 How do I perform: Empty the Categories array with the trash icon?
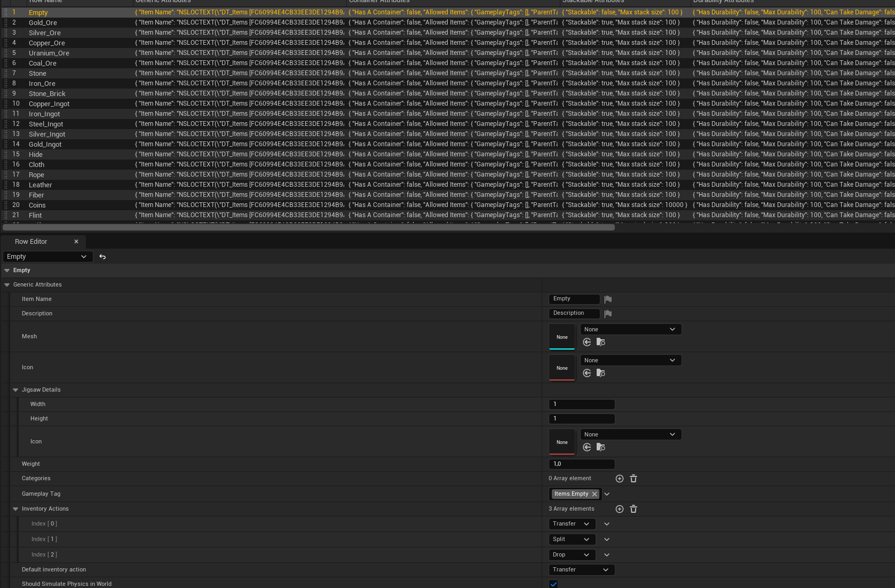(x=633, y=479)
